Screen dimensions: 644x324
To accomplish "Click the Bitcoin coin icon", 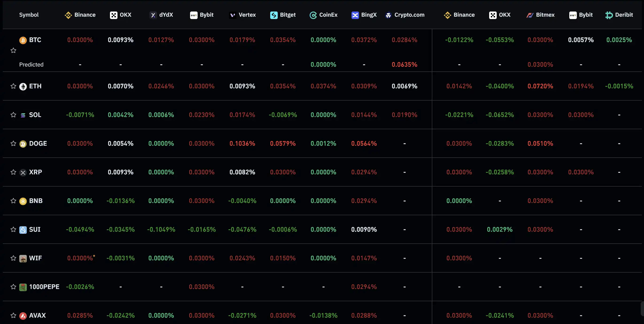I will click(23, 40).
